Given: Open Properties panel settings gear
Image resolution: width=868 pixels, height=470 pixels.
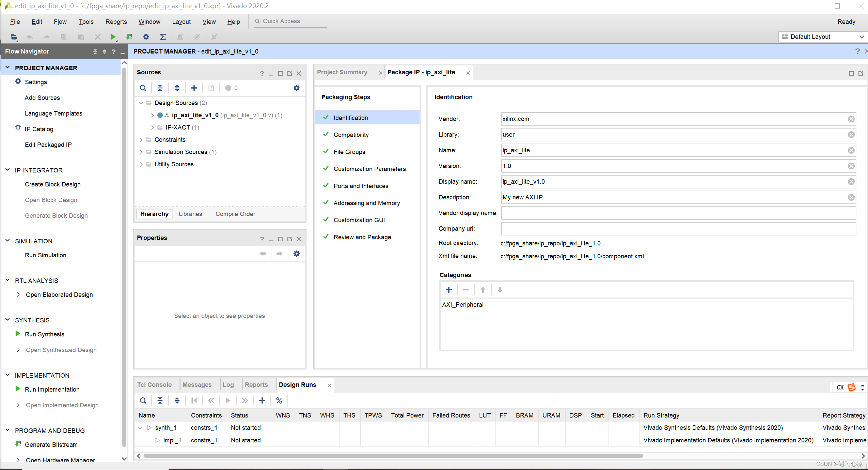Looking at the screenshot, I should click(297, 254).
